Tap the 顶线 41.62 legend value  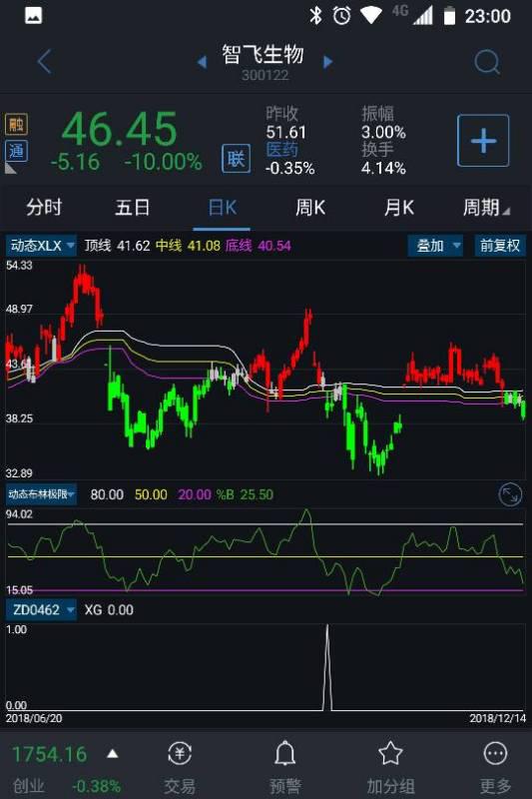click(134, 246)
